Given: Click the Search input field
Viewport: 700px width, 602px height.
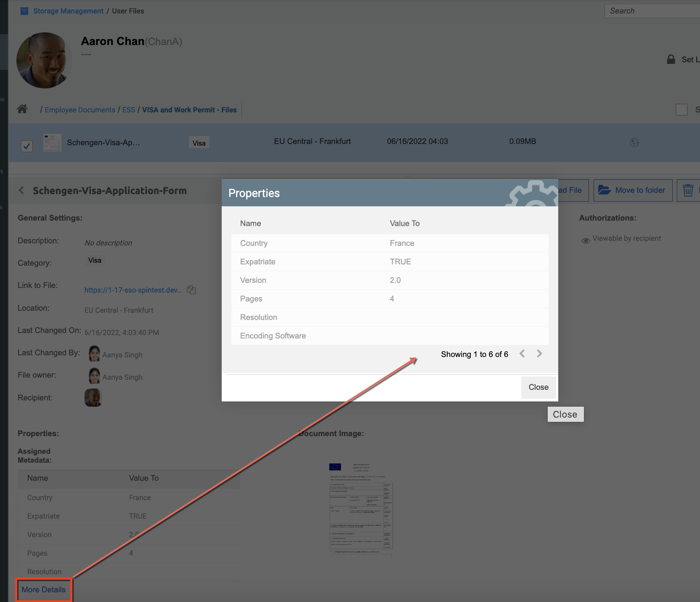Looking at the screenshot, I should (652, 11).
